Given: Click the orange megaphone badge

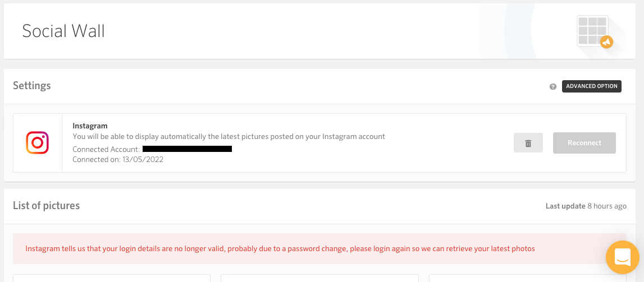Looking at the screenshot, I should 606,41.
